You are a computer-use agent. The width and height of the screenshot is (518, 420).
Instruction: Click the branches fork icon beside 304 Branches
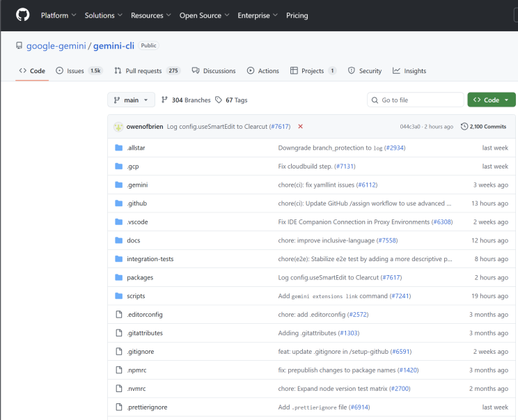tap(164, 100)
